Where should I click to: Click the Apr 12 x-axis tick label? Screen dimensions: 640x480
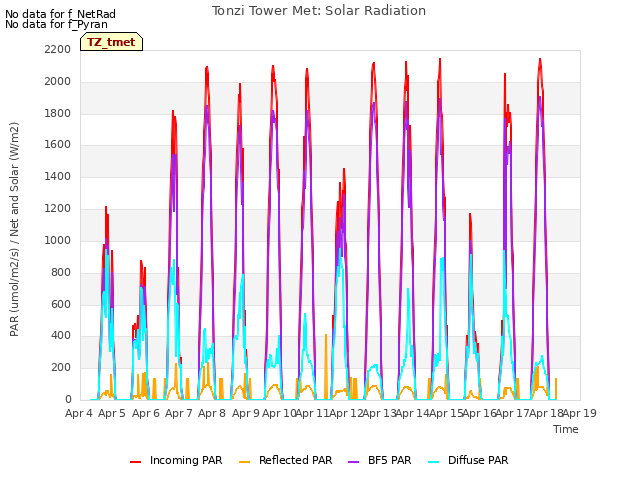click(x=346, y=413)
